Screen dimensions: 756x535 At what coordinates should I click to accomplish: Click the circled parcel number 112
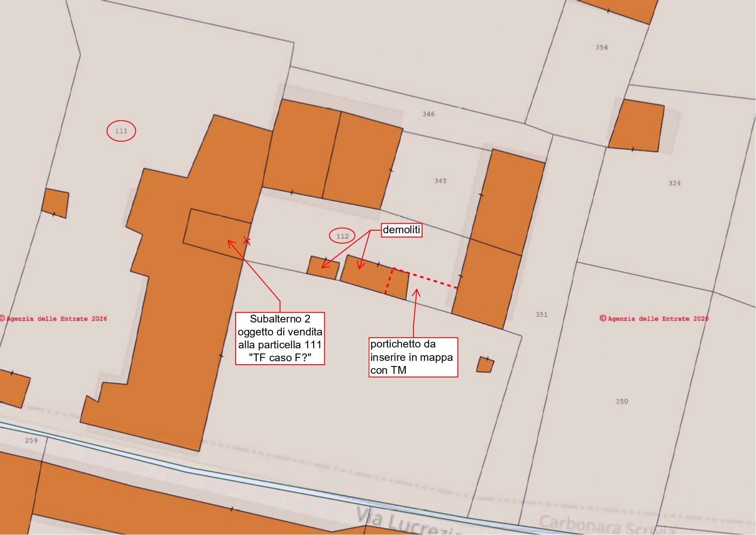pos(342,236)
